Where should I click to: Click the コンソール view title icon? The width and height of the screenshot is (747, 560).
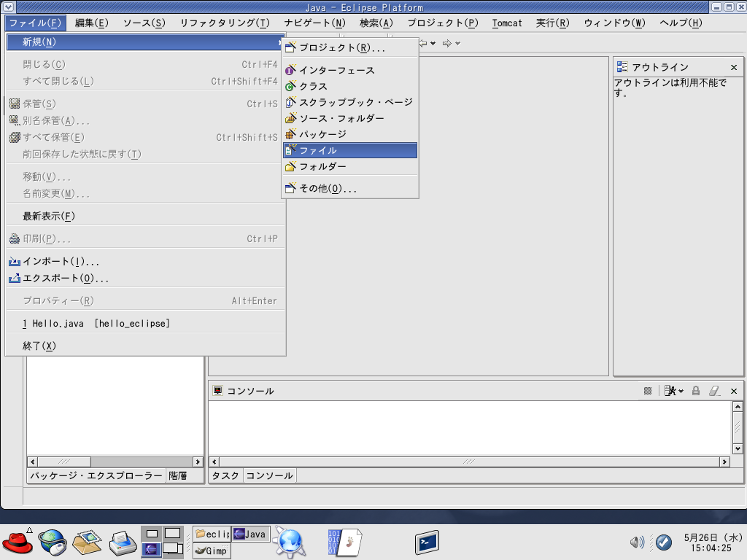[x=217, y=391]
